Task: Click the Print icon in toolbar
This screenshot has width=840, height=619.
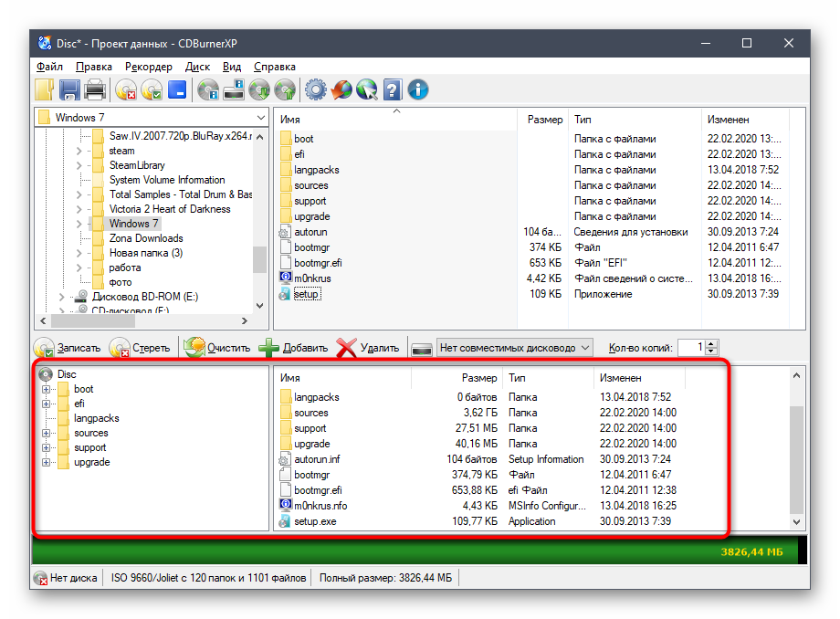Action: pos(94,89)
